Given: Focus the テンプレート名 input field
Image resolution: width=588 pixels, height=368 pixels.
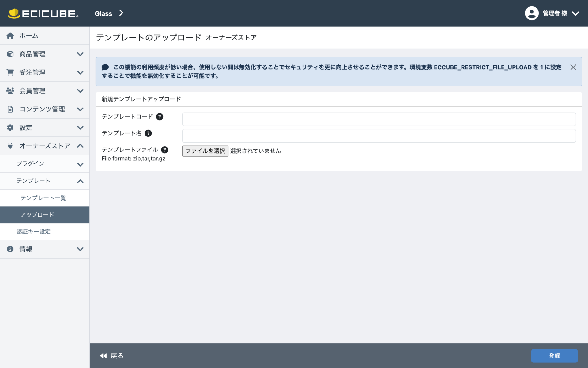Looking at the screenshot, I should pos(379,136).
